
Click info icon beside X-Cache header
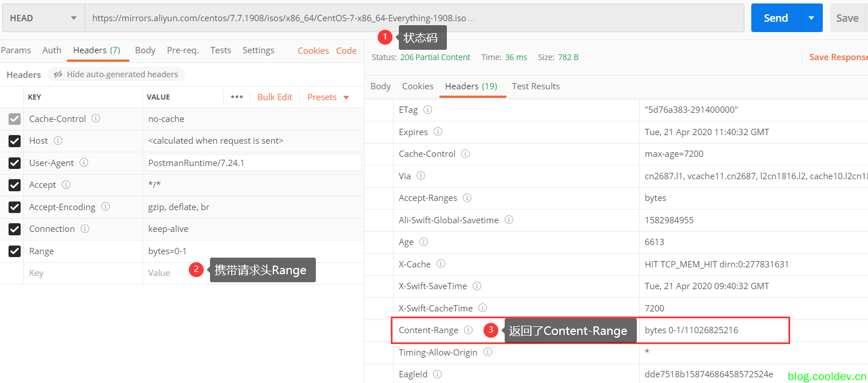(441, 264)
